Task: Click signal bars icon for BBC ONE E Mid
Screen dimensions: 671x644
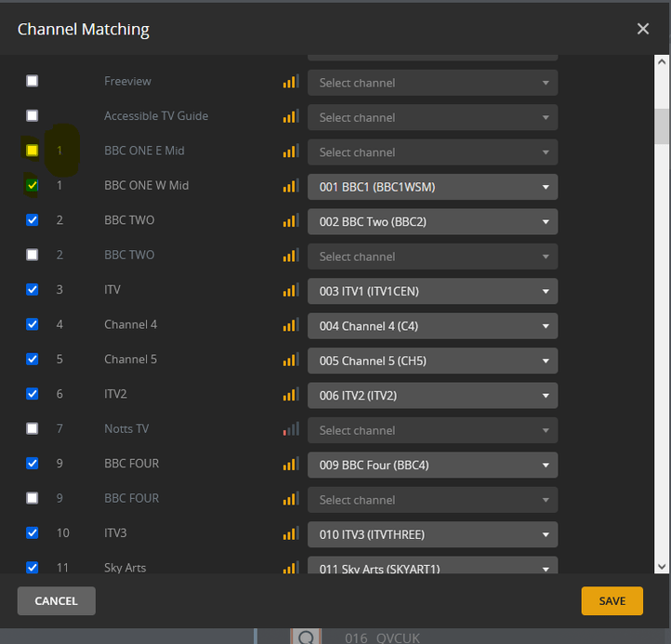Action: tap(291, 151)
